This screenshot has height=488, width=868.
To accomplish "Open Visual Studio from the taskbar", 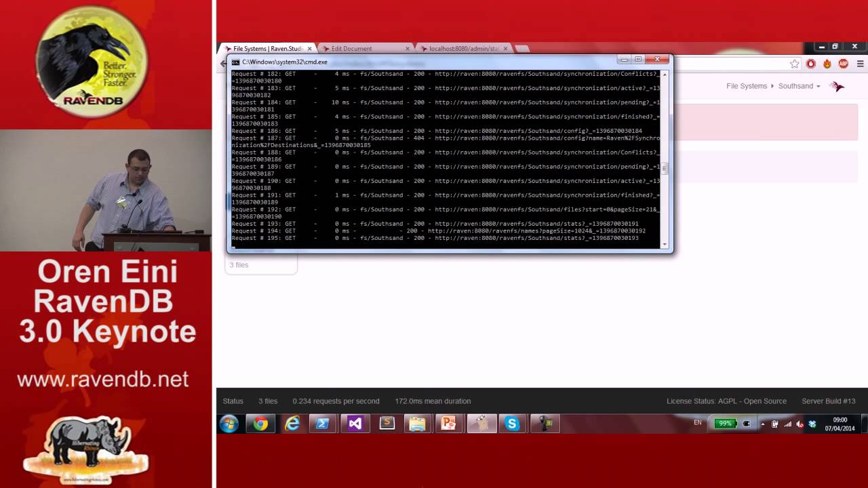I will pos(355,424).
